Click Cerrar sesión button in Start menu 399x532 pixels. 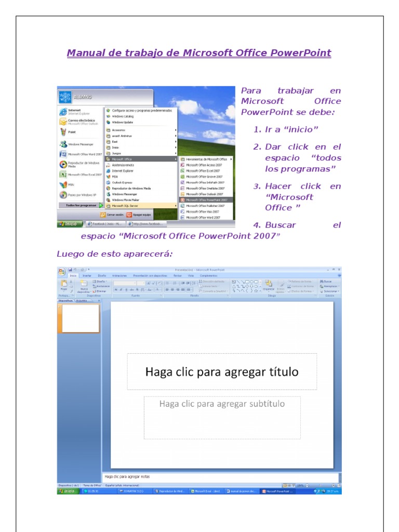coord(112,215)
